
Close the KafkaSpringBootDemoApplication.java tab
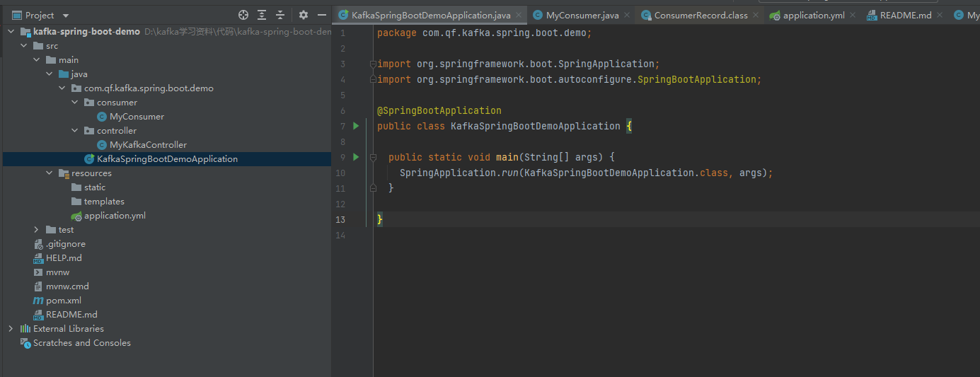(x=519, y=15)
